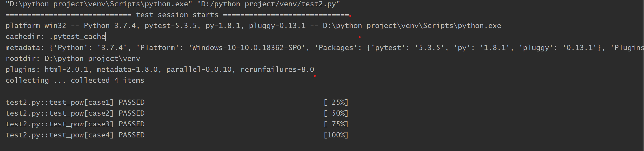Click the test2.py script path in command
This screenshot has height=151, width=644.
[x=269, y=4]
